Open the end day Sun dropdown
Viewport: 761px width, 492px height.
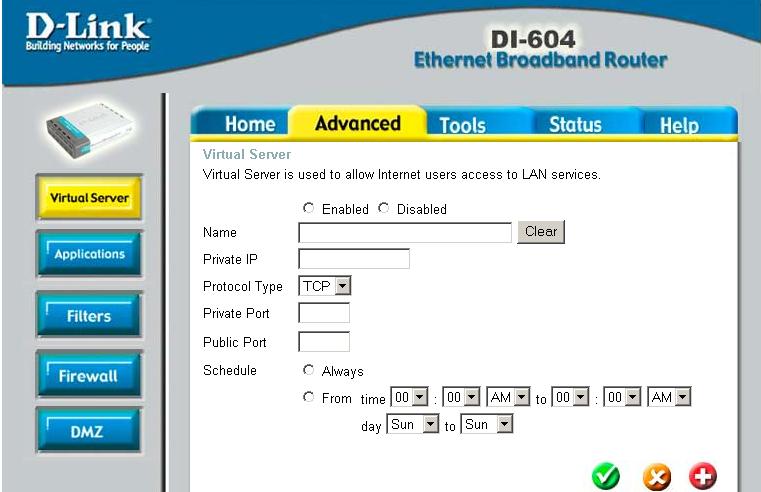tap(487, 424)
